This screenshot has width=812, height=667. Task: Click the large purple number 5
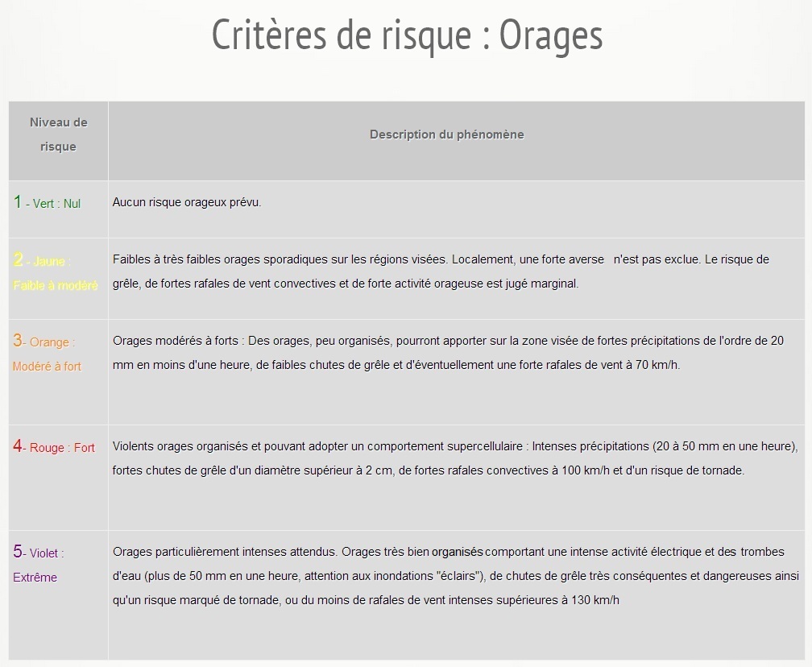[x=18, y=552]
